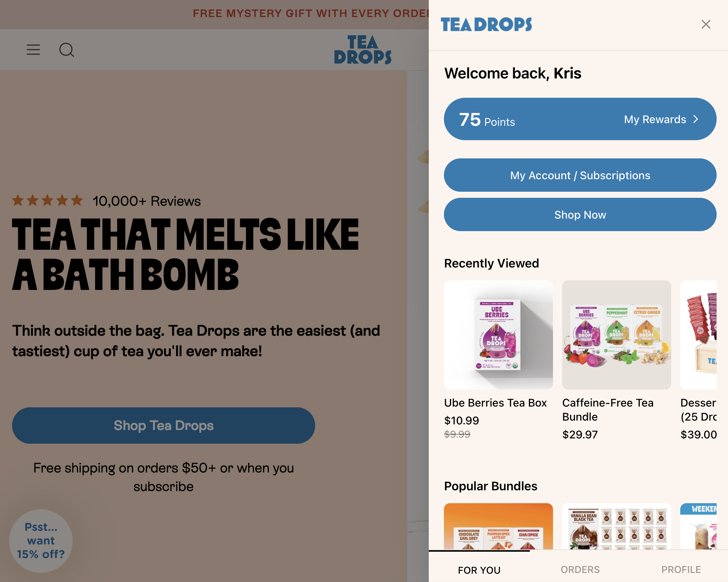Image resolution: width=728 pixels, height=582 pixels.
Task: Select the For You tab
Action: pyautogui.click(x=479, y=570)
